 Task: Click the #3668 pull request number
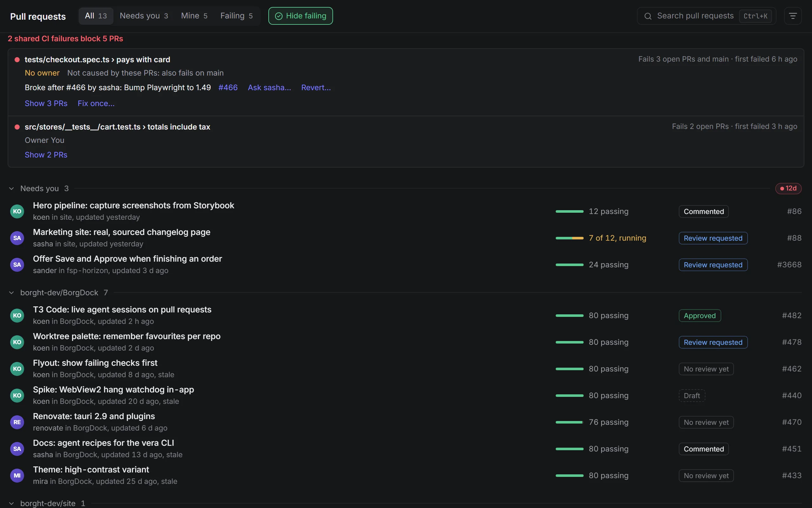click(789, 265)
